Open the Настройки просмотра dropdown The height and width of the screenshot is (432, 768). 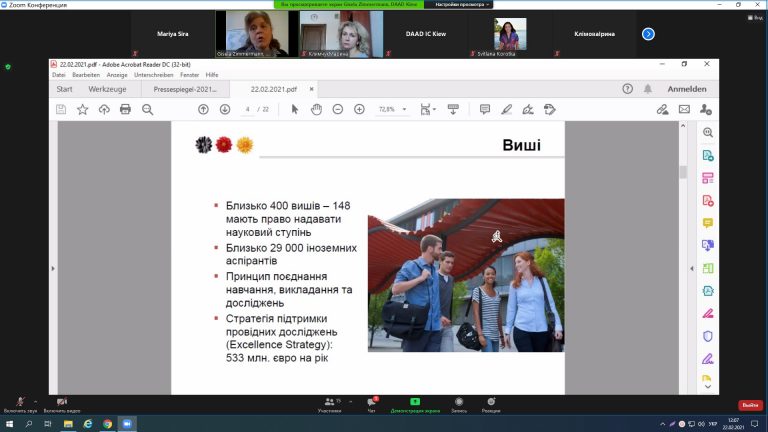pos(459,5)
